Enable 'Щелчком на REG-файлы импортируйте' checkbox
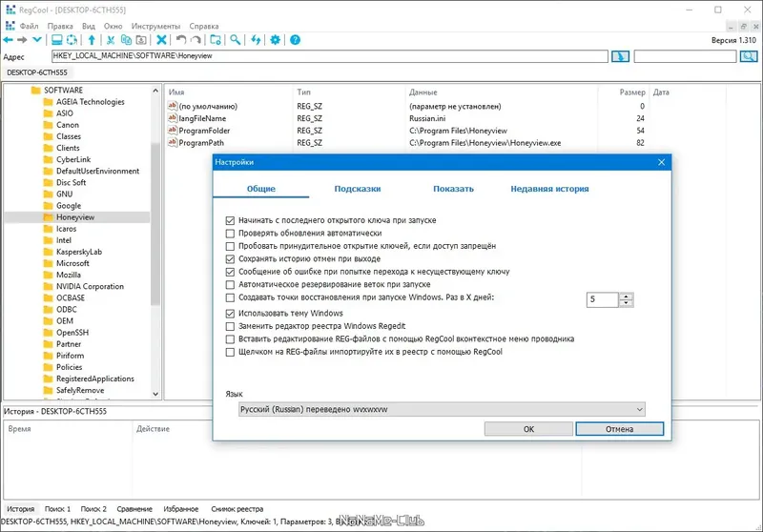The image size is (763, 532). click(x=230, y=352)
